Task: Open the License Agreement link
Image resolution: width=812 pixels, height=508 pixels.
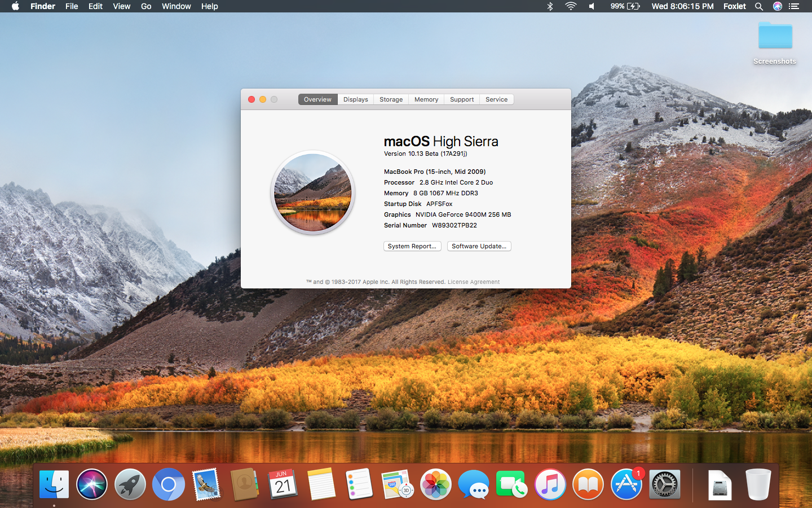Action: click(474, 282)
